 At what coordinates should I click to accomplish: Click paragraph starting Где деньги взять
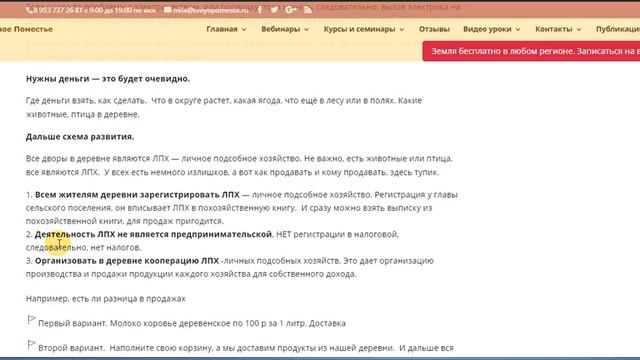click(224, 107)
